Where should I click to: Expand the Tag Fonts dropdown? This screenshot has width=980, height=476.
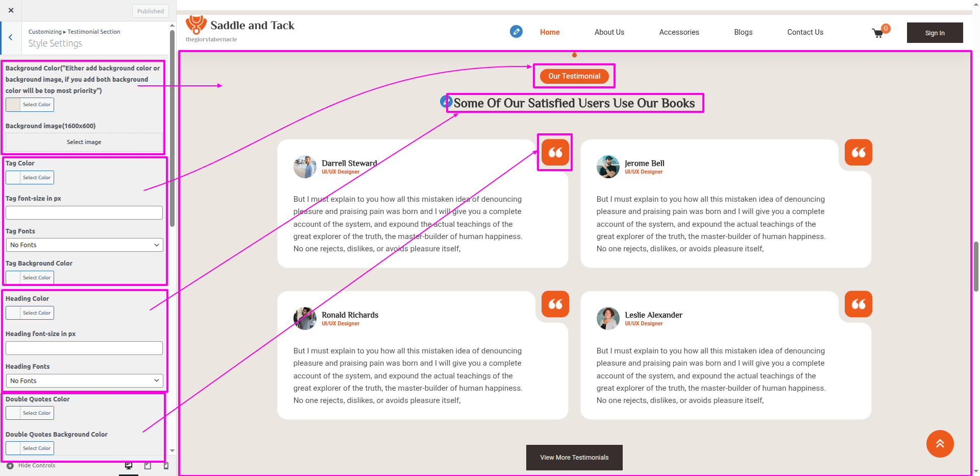(84, 245)
